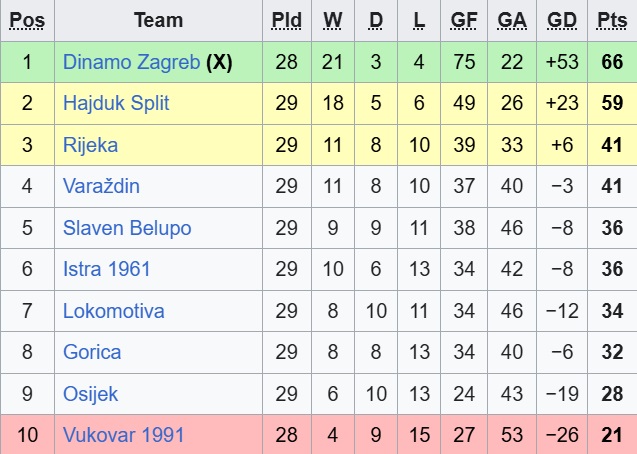Click the W wins column header
This screenshot has height=454, width=637.
tap(332, 20)
